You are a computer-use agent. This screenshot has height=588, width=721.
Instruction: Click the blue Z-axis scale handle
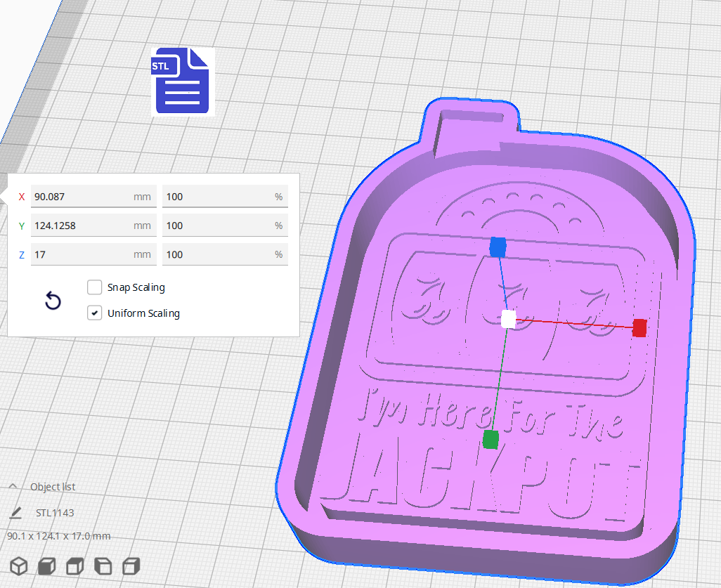point(500,247)
